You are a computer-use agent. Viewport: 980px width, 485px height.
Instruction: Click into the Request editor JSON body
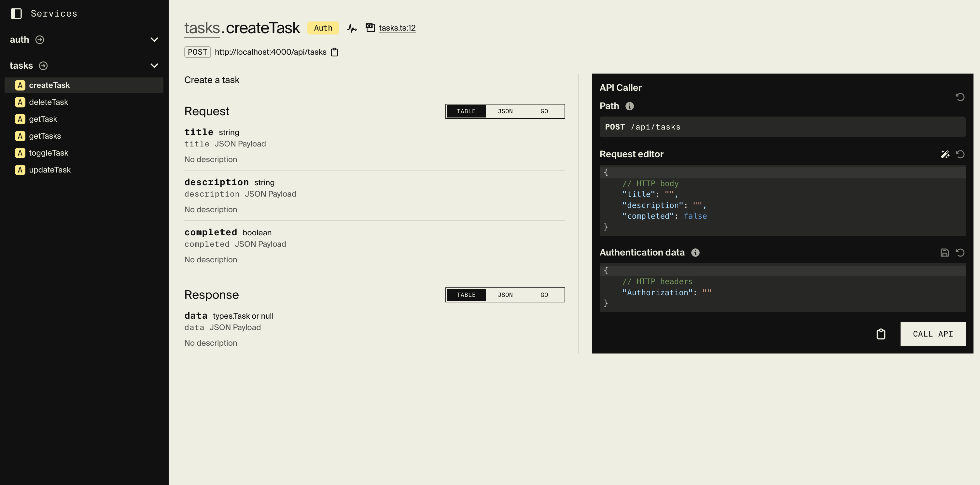click(x=782, y=200)
